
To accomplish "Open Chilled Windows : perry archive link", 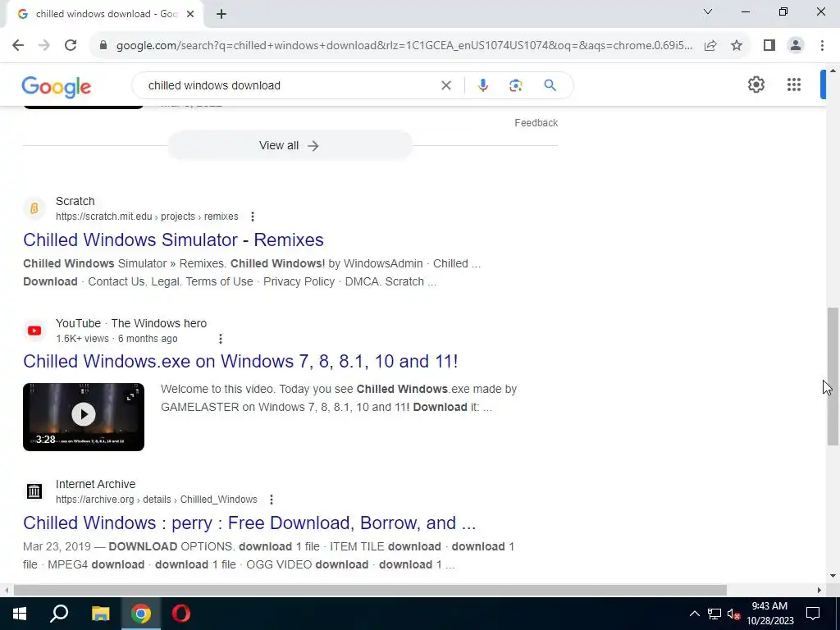I will tap(249, 523).
